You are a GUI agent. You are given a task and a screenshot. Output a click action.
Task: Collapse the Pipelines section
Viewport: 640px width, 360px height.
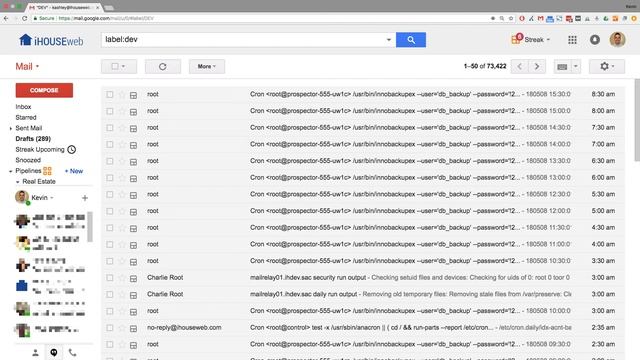[11, 171]
